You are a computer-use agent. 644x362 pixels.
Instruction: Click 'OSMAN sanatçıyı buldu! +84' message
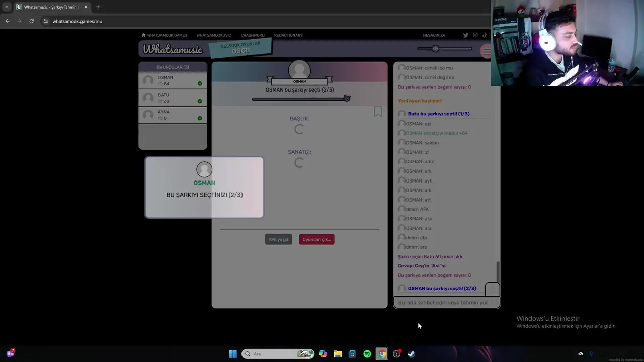coord(437,133)
